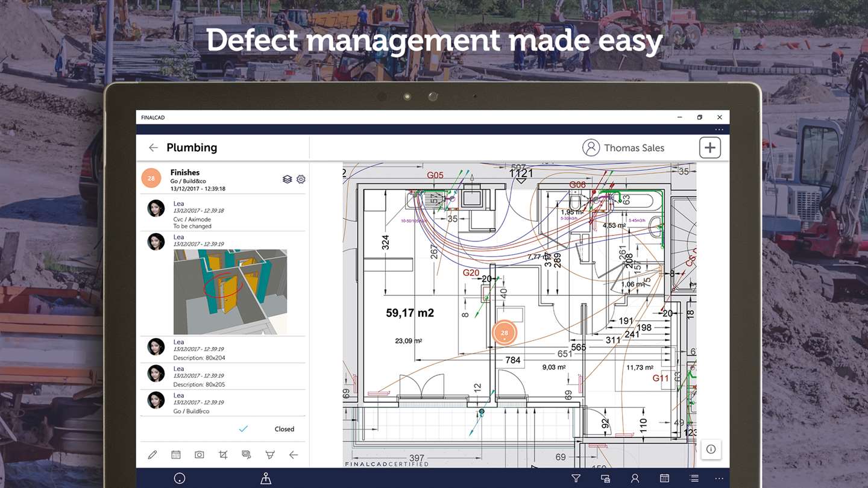Click the G11 label on the plan
Viewport: 868px width, 488px height.
click(x=661, y=378)
